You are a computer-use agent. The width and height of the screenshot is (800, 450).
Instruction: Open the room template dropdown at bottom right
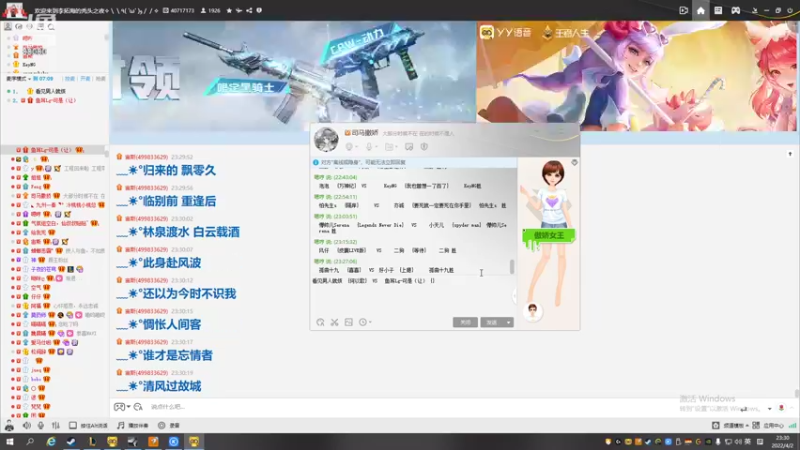(x=746, y=425)
